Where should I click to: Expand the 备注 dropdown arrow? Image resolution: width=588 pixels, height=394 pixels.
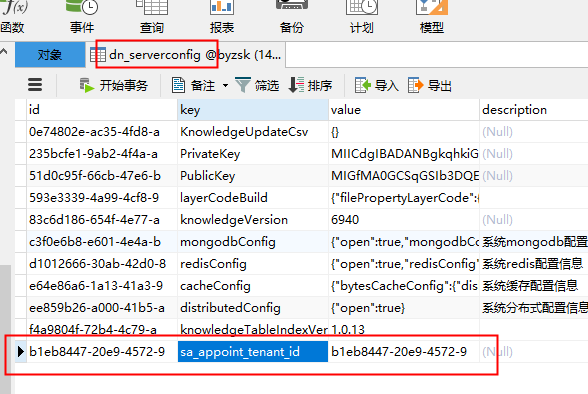(x=225, y=85)
